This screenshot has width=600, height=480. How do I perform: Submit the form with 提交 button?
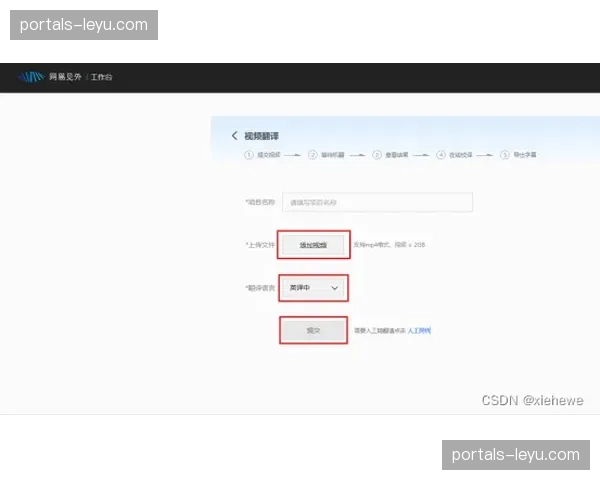(313, 330)
